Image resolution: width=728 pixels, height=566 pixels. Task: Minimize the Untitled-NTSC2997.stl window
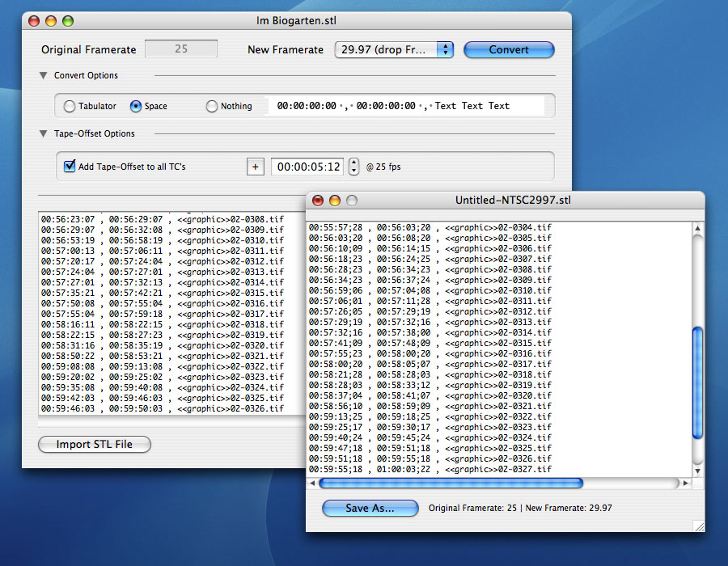335,201
